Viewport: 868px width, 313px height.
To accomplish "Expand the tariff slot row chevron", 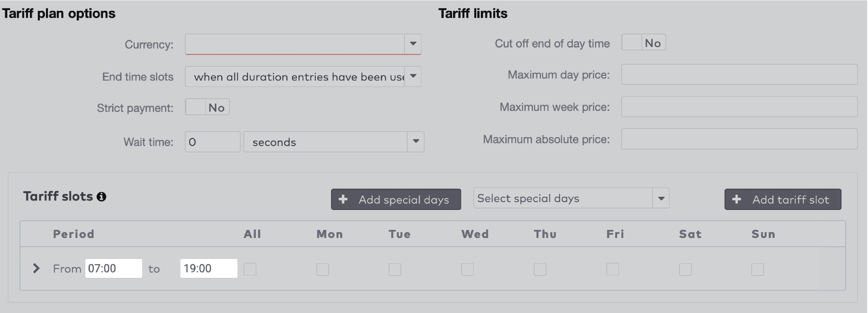I will pos(36,269).
